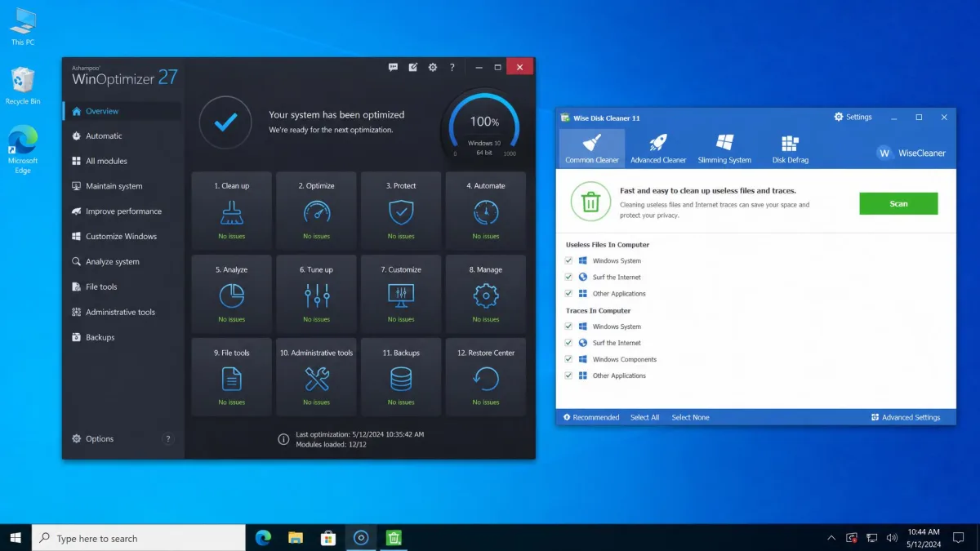The height and width of the screenshot is (551, 980).
Task: Select File tools in sidebar
Action: [x=122, y=287]
